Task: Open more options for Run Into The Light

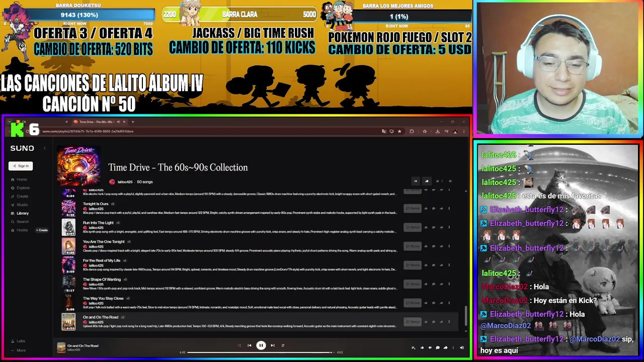Action: [x=449, y=227]
